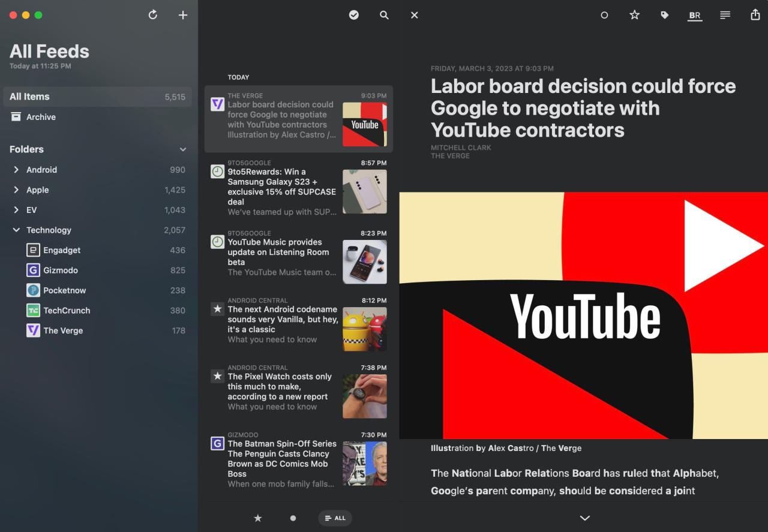
Task: Click the TechCrunch TC feed icon
Action: tap(34, 310)
